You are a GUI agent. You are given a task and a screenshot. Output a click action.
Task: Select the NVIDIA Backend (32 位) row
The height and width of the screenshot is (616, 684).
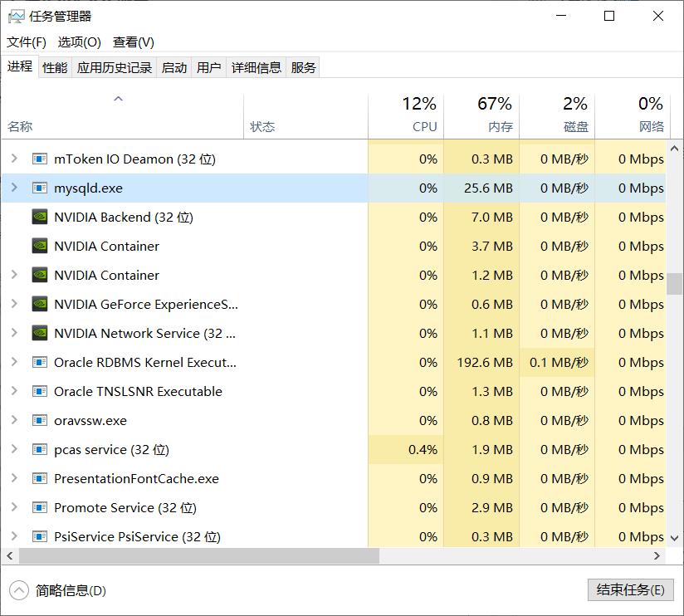coord(334,217)
